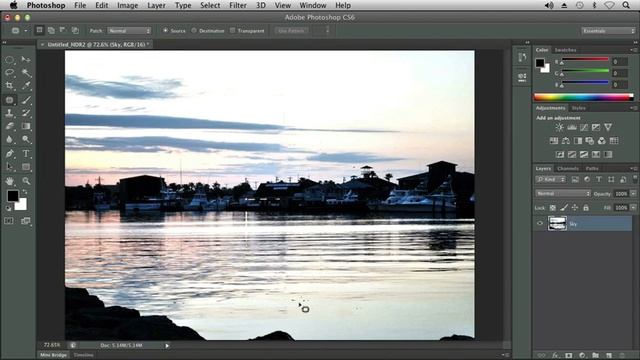Screen dimensions: 640x360
Task: Select the Clone Stamp tool
Action: (9, 113)
